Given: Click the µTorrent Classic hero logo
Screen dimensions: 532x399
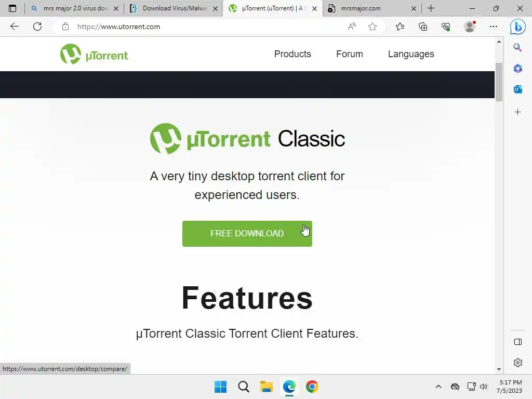Looking at the screenshot, I should point(247,139).
